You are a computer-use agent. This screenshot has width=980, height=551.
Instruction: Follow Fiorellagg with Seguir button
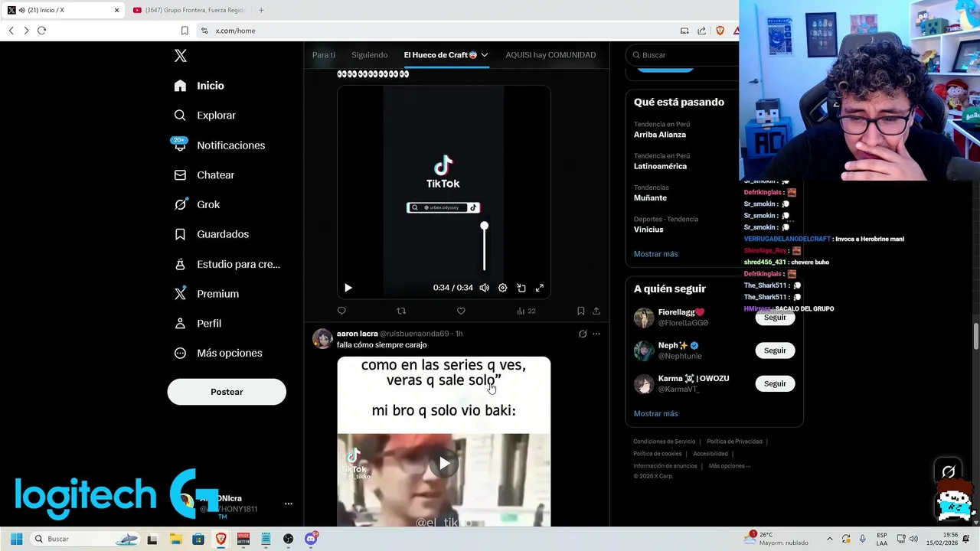pos(775,317)
